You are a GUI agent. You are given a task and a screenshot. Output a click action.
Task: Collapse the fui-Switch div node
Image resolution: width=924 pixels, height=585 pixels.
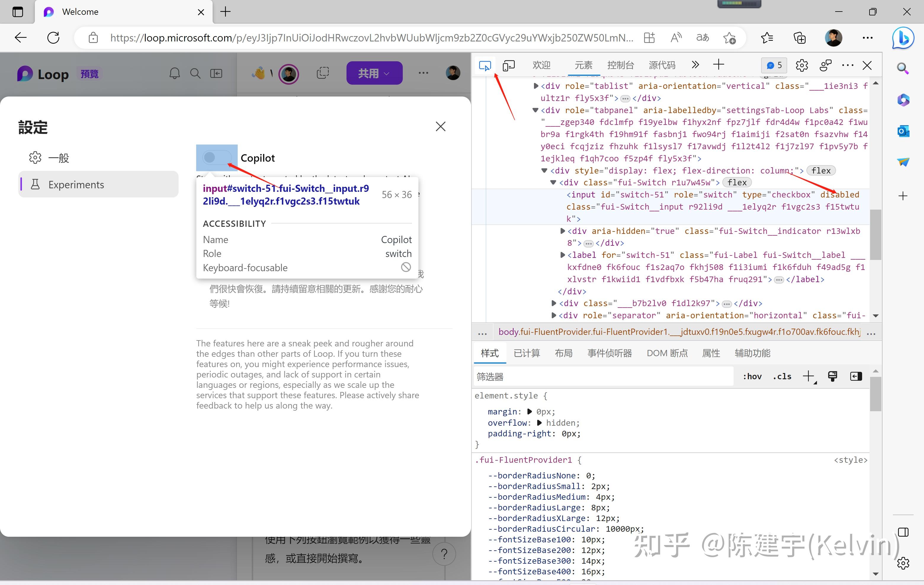point(553,183)
